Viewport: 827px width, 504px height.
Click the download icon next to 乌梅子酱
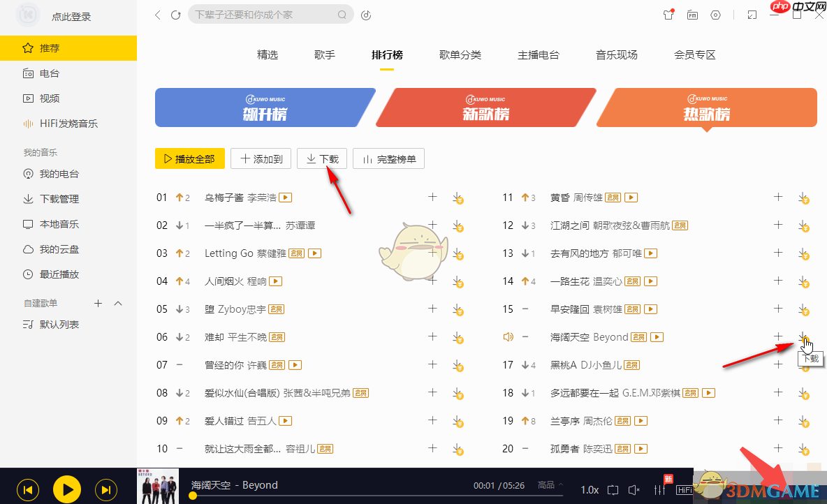(x=458, y=198)
